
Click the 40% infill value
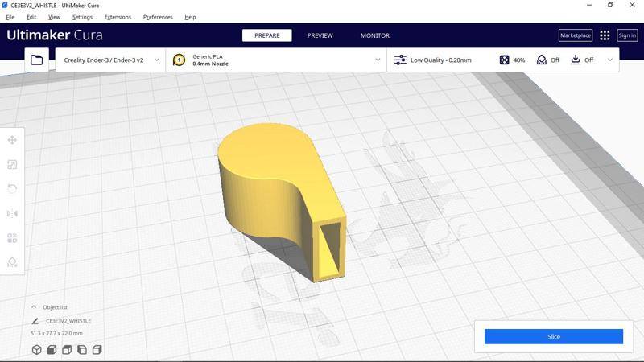519,60
